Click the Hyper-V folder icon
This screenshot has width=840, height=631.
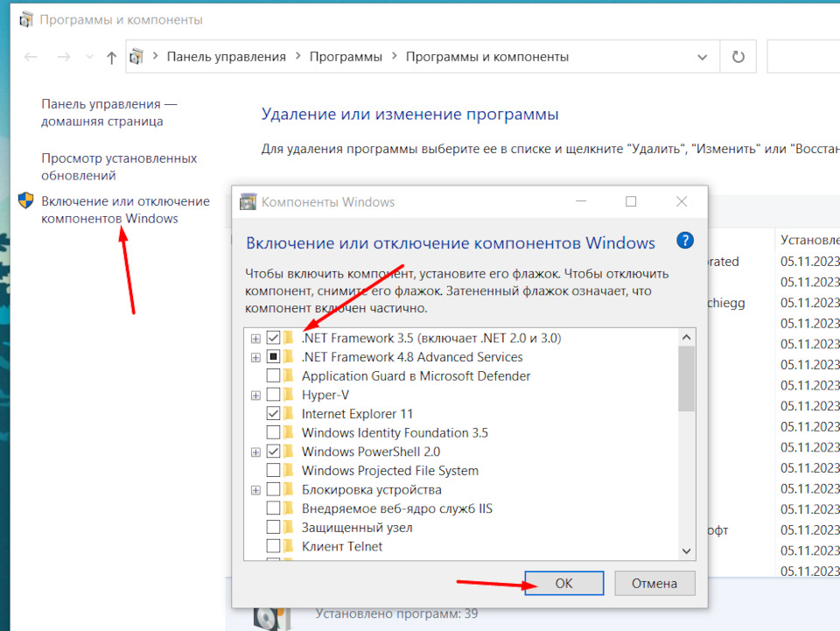(289, 395)
